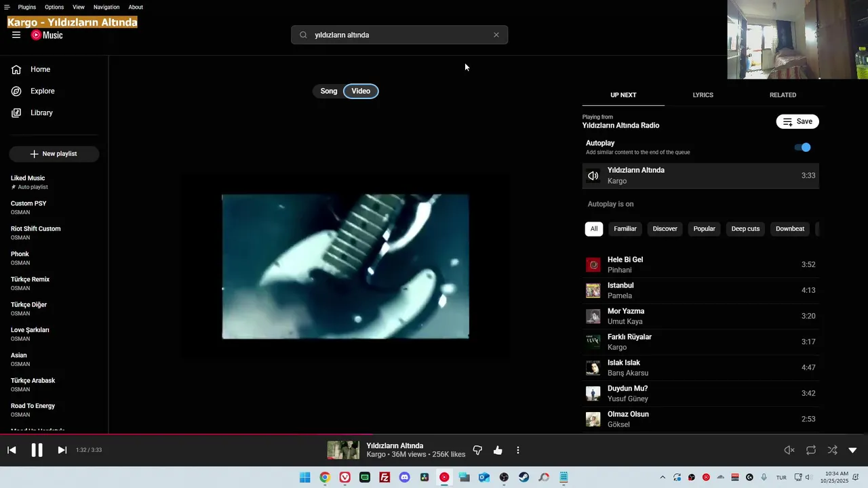Toggle the Autoplay switch
This screenshot has height=488, width=868.
pyautogui.click(x=802, y=147)
